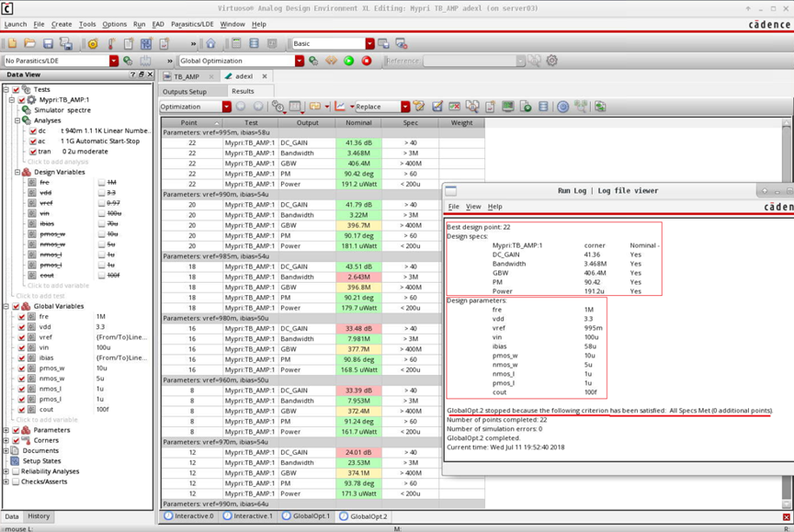Run the simulation with green play button
The width and height of the screenshot is (794, 532).
click(347, 59)
